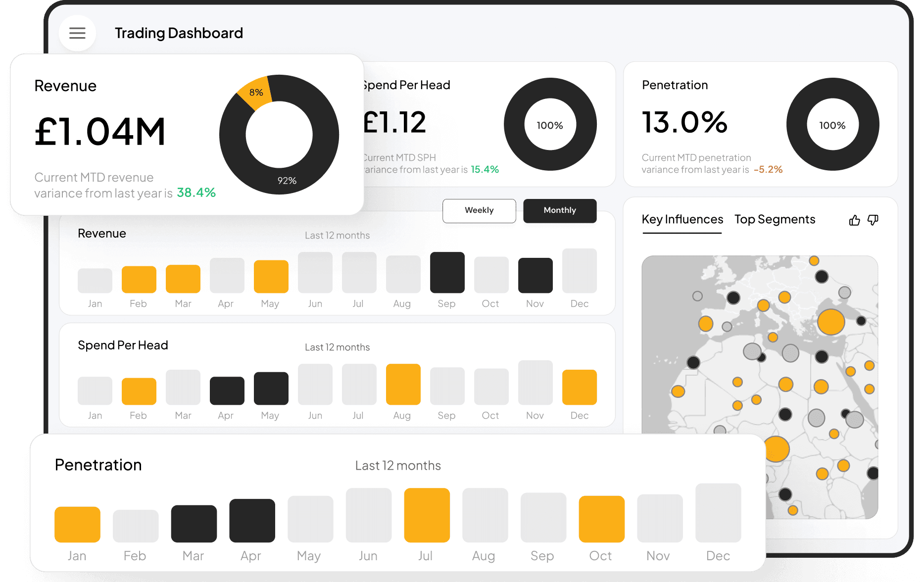924x582 pixels.
Task: Click the Spend Per Head 100% donut chart
Action: pos(550,125)
